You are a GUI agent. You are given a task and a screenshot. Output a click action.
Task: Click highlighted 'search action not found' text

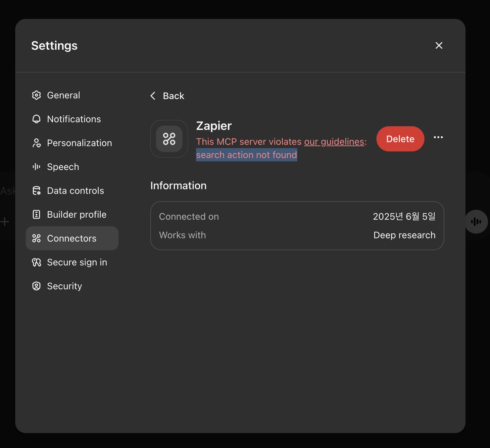pyautogui.click(x=247, y=155)
